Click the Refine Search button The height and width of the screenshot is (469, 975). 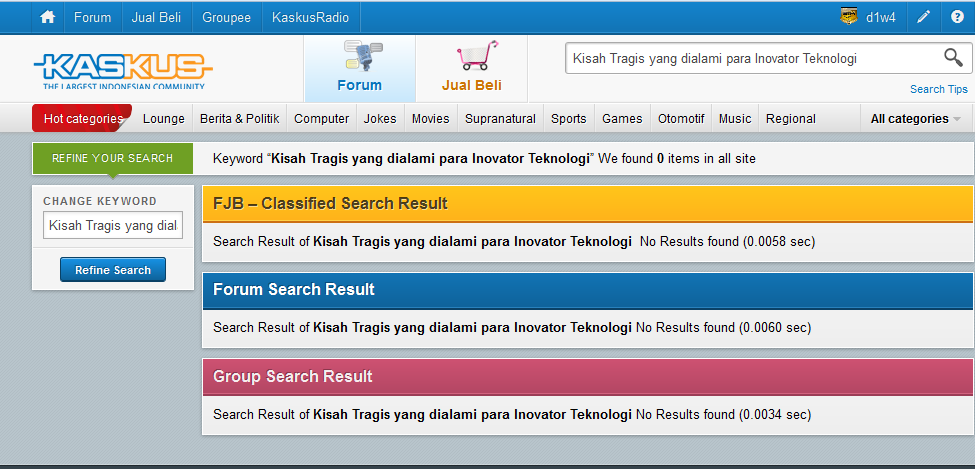(113, 270)
